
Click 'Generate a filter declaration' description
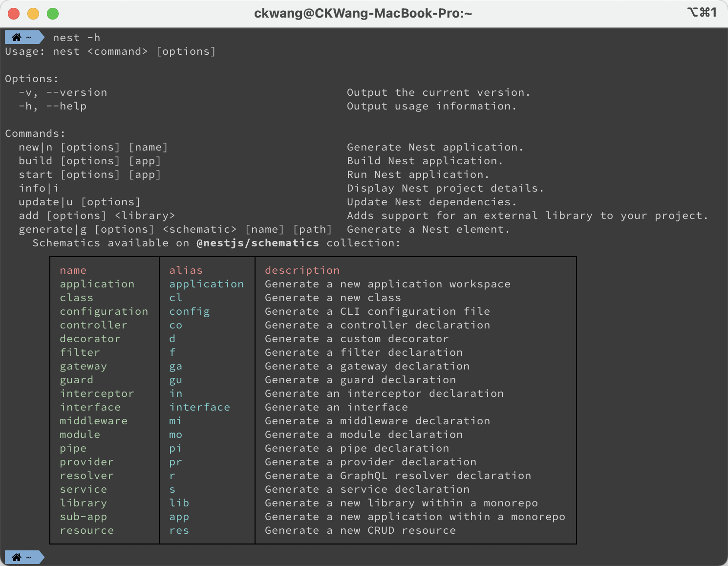(364, 352)
